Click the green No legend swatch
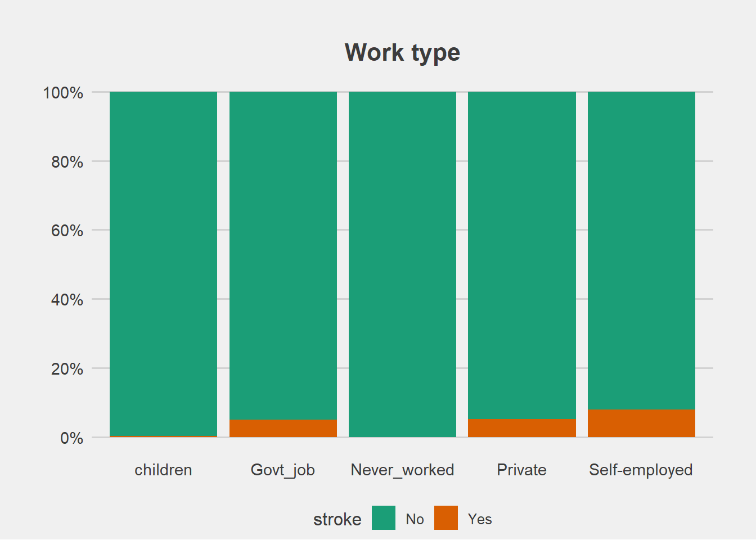The width and height of the screenshot is (756, 540). [x=384, y=518]
